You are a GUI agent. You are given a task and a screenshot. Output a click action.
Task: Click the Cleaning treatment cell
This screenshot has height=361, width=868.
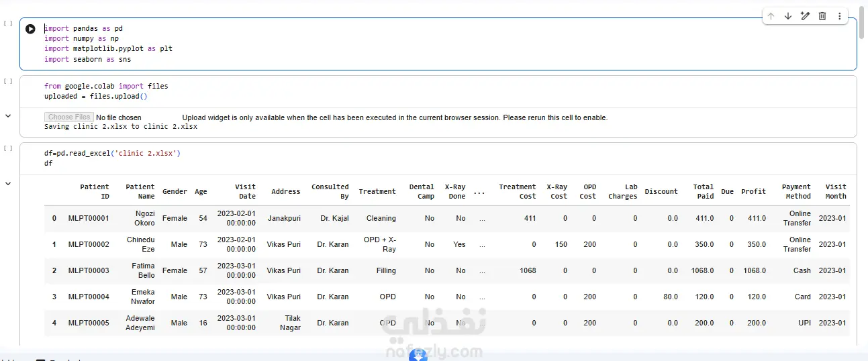(381, 218)
